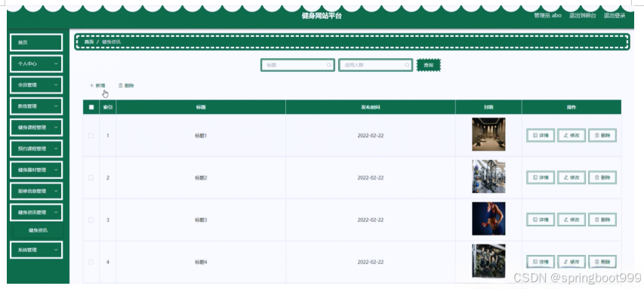This screenshot has height=289, width=644.
Task: Click the 退出到前台 link
Action: (x=582, y=16)
